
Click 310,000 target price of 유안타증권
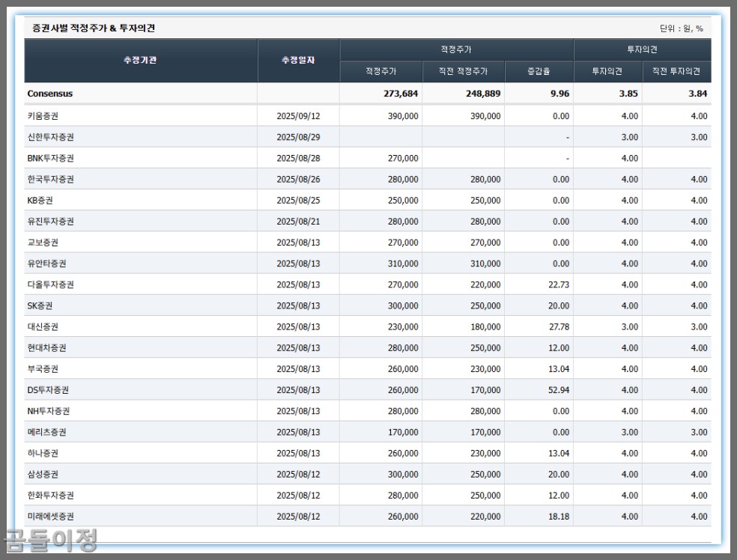[x=403, y=264]
